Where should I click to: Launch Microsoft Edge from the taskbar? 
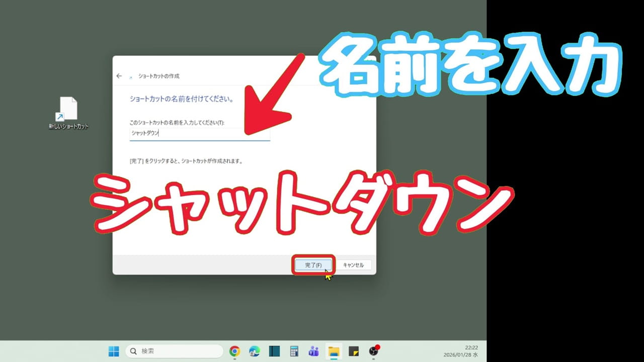tap(254, 351)
